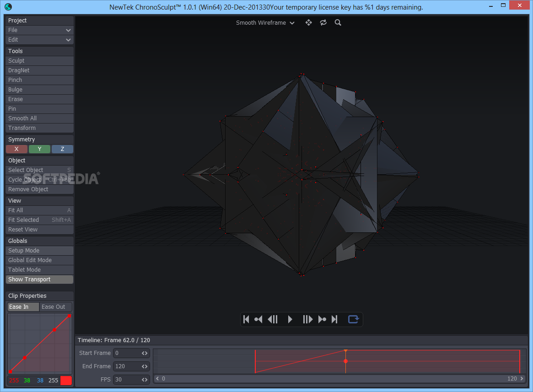Toggle Y symmetry
The image size is (533, 392).
[x=39, y=149]
